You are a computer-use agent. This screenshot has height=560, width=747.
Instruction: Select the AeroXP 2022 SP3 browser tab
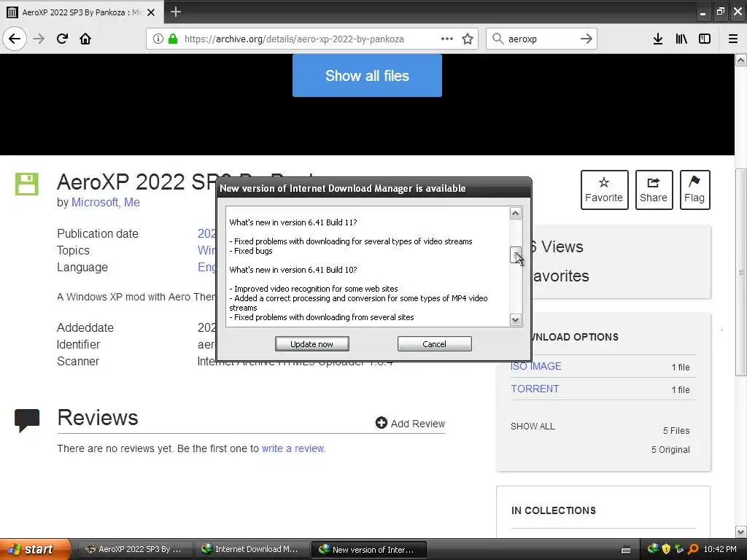pyautogui.click(x=81, y=12)
